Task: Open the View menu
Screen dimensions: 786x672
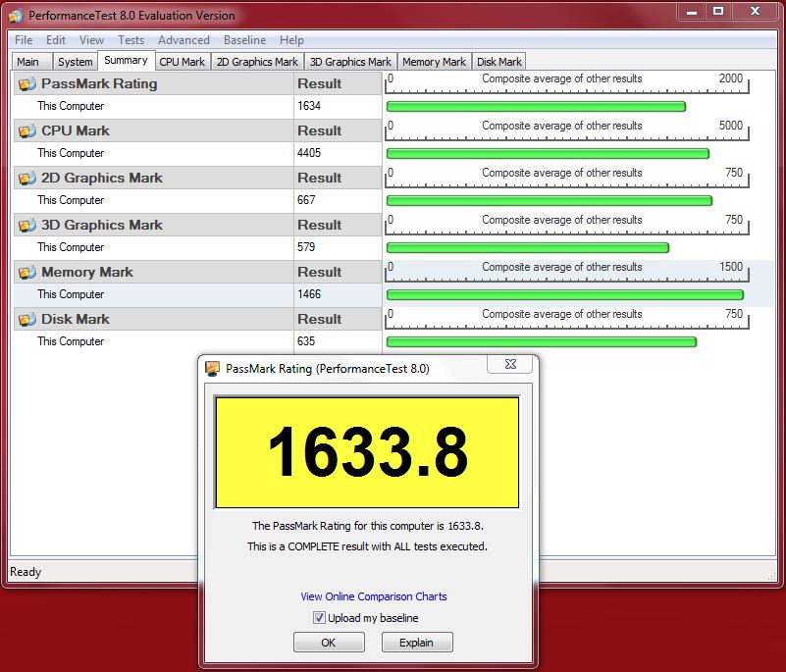Action: pyautogui.click(x=91, y=40)
